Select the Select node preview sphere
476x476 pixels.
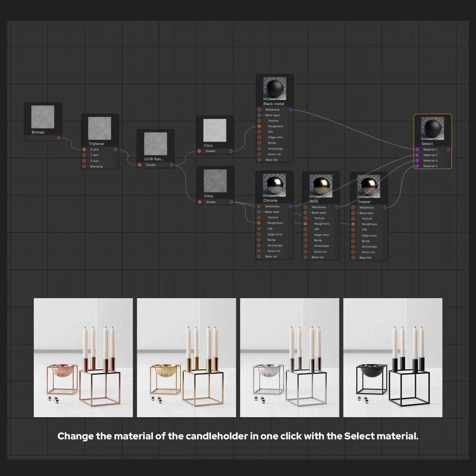coord(433,128)
